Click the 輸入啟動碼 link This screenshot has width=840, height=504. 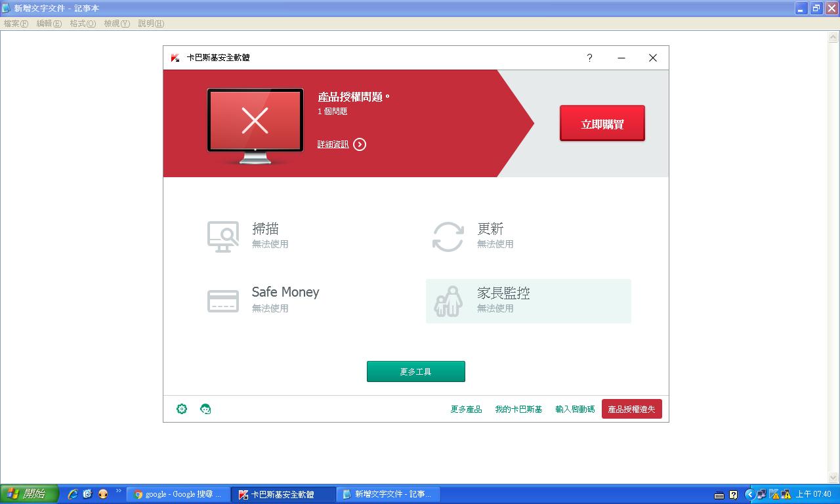click(575, 409)
